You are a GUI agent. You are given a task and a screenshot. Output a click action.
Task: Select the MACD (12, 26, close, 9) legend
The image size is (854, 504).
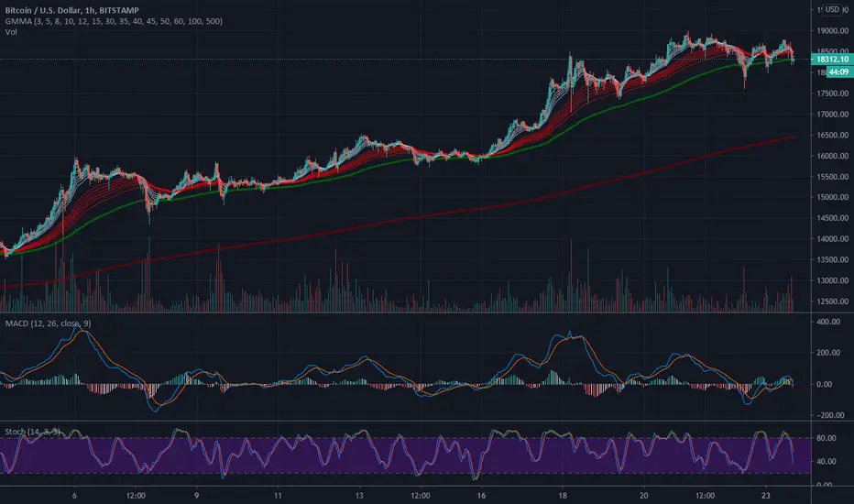coord(48,323)
